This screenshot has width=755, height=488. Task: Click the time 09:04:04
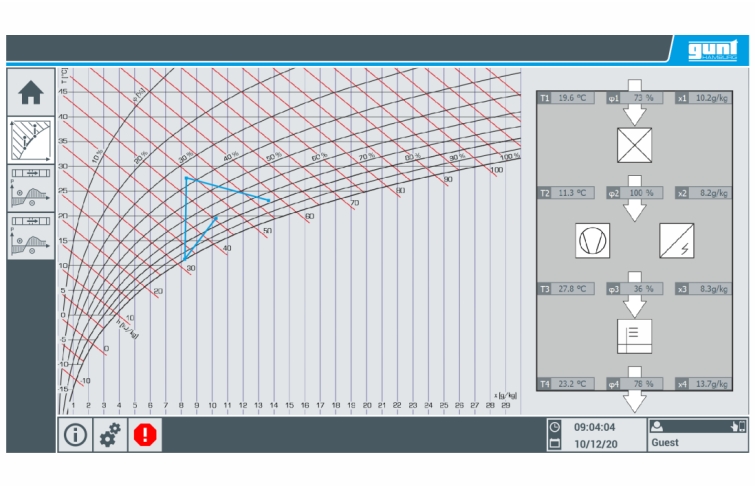click(594, 427)
